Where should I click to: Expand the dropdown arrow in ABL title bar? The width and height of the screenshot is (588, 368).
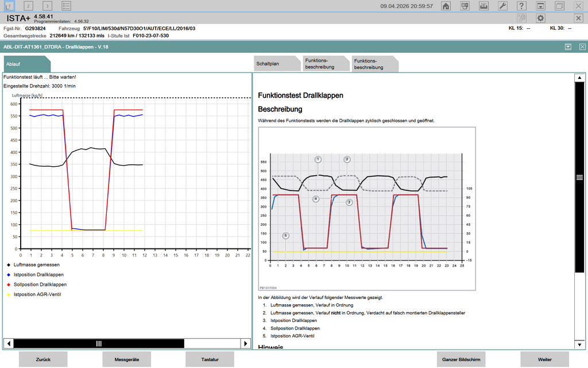point(568,47)
